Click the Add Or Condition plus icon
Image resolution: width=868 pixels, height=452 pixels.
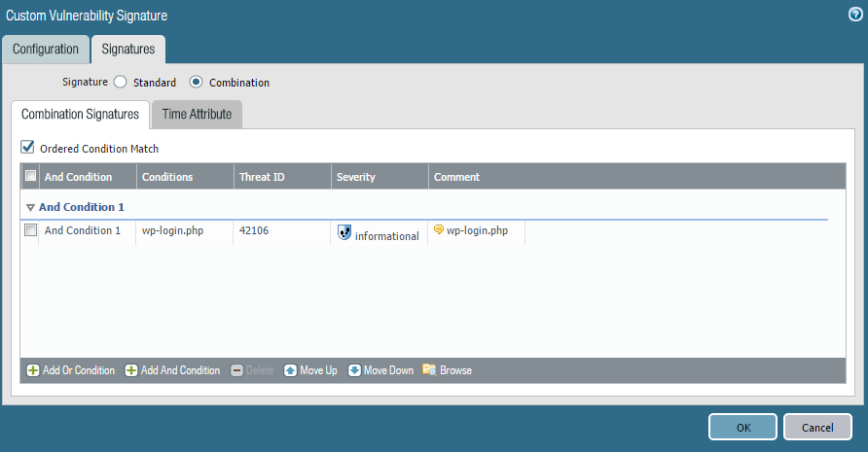(x=33, y=370)
